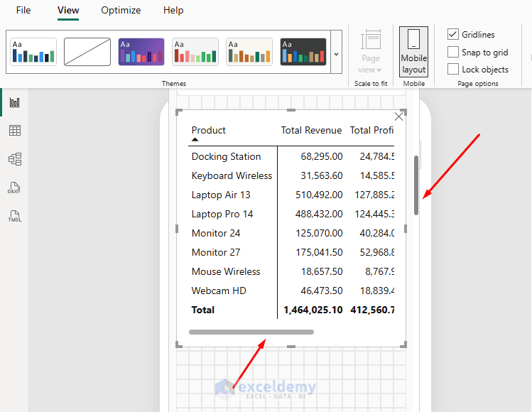The width and height of the screenshot is (532, 412).
Task: Apply the red and green light theme
Action: pos(195,52)
